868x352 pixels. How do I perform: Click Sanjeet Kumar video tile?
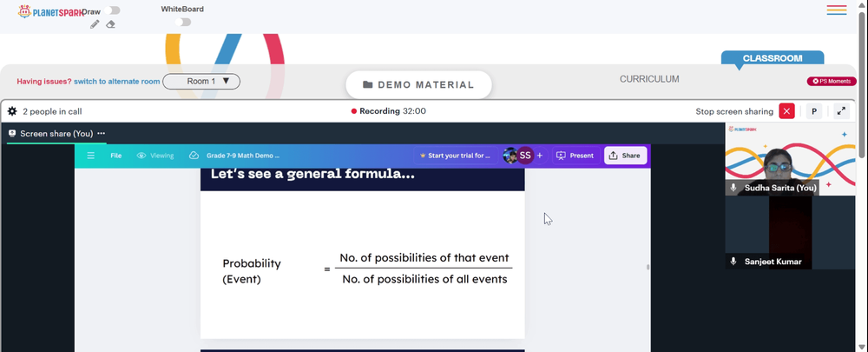pyautogui.click(x=790, y=232)
